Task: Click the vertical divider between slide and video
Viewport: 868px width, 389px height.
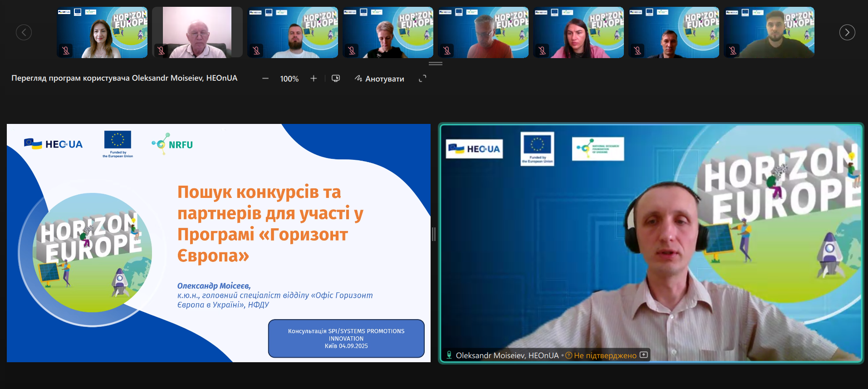Action: (x=434, y=234)
